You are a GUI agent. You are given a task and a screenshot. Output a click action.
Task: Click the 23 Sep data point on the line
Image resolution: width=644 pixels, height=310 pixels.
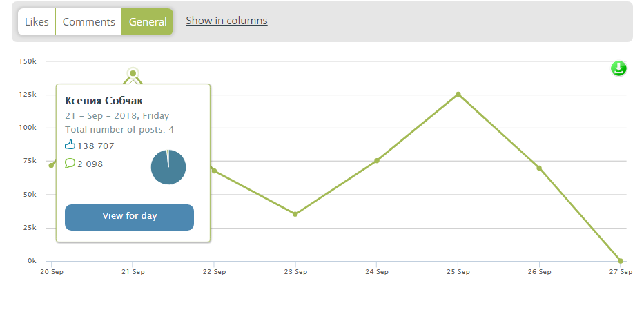[295, 214]
